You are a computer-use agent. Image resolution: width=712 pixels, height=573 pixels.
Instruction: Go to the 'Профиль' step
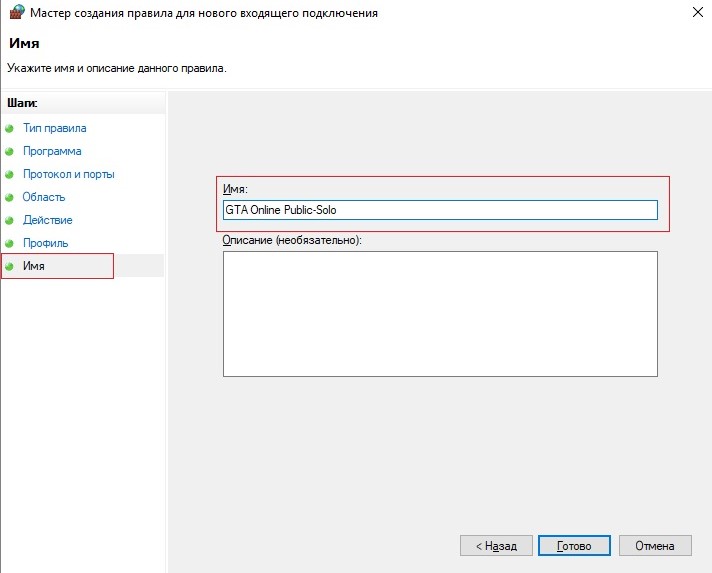(x=45, y=243)
